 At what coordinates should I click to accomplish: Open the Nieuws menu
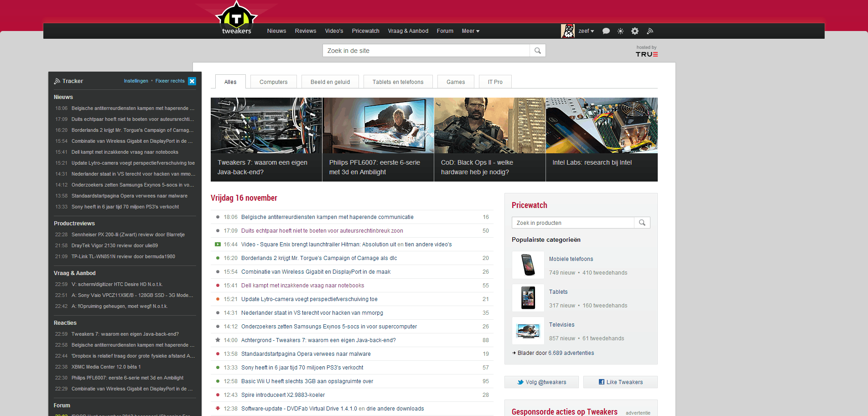276,31
